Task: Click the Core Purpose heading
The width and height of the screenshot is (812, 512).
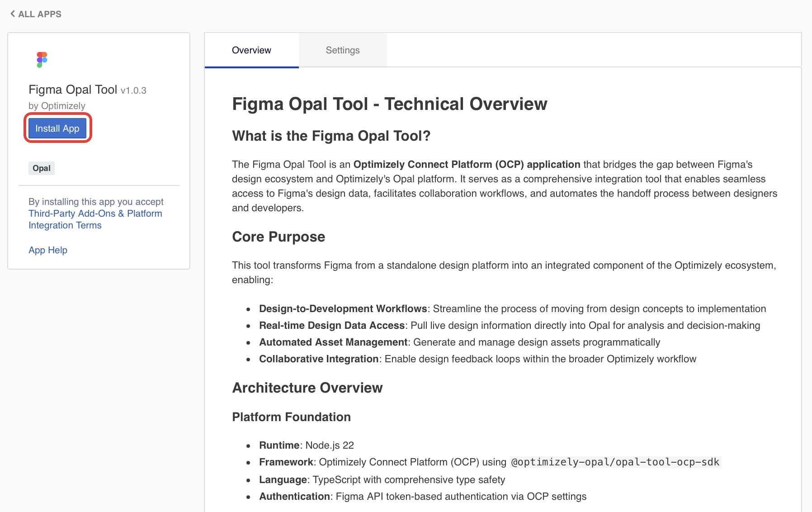Action: pyautogui.click(x=279, y=237)
